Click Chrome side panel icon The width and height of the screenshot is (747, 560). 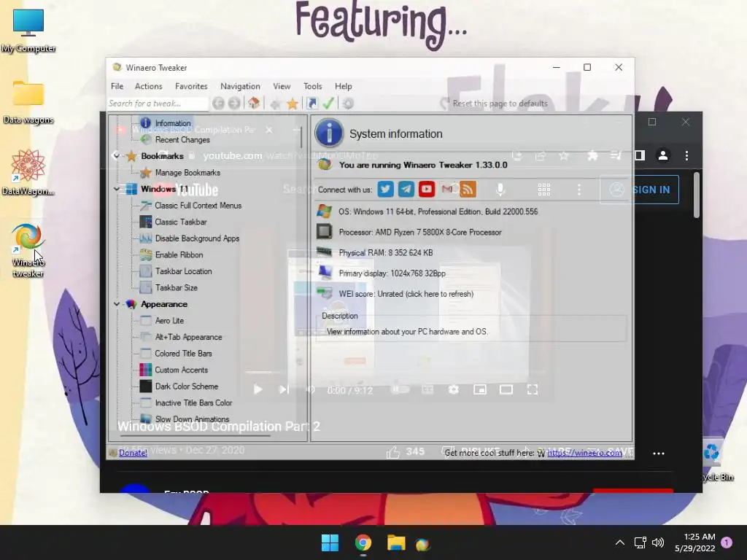(639, 156)
